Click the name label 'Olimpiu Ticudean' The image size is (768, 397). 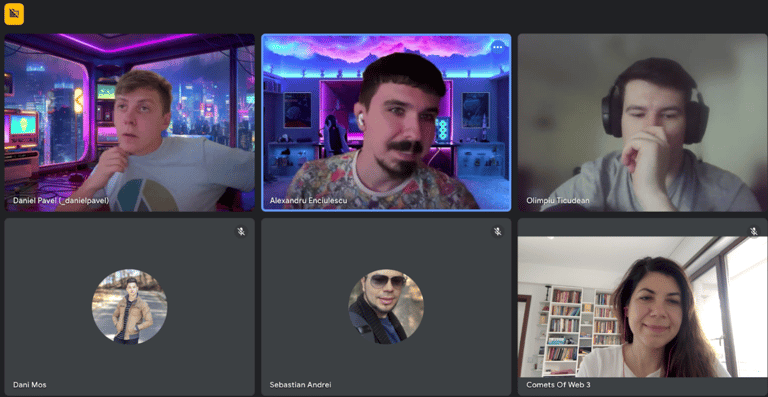(x=558, y=201)
